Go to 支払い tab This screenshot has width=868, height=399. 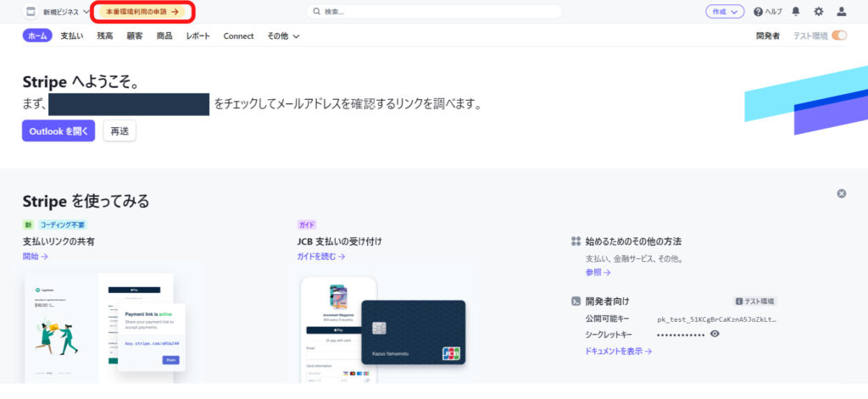pos(72,36)
